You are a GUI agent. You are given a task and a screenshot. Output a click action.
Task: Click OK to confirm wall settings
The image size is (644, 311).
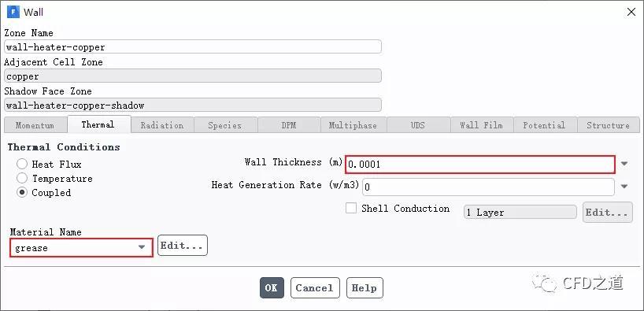click(x=272, y=287)
